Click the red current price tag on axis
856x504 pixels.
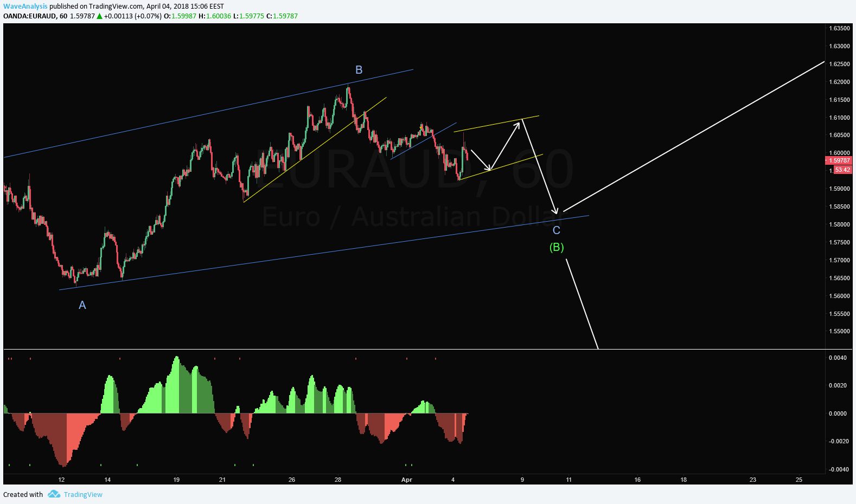tap(839, 160)
